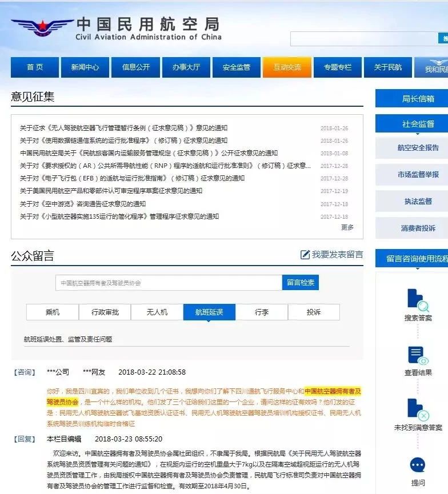Switch to the 投诉 tab
448x494 pixels.
tap(314, 312)
